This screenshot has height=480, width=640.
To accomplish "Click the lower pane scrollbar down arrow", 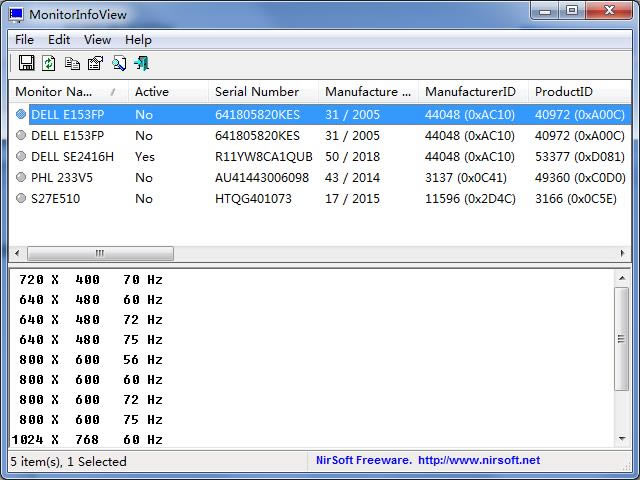I will tap(622, 439).
